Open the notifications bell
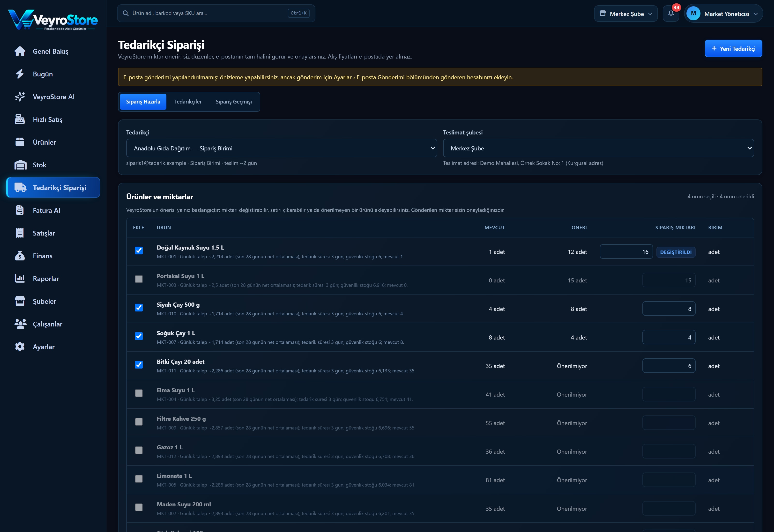Viewport: 774px width, 532px height. (x=671, y=14)
